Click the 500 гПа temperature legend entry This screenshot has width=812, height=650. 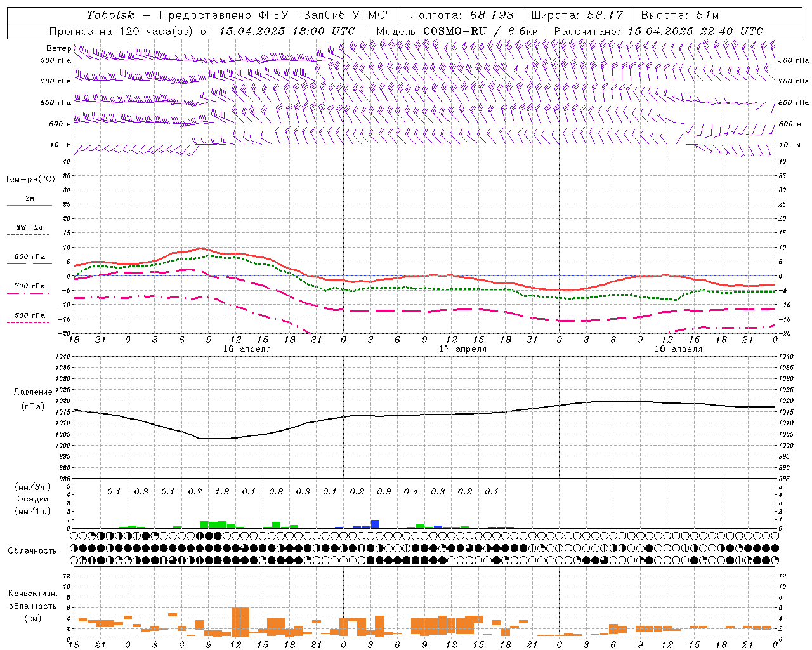(x=30, y=315)
